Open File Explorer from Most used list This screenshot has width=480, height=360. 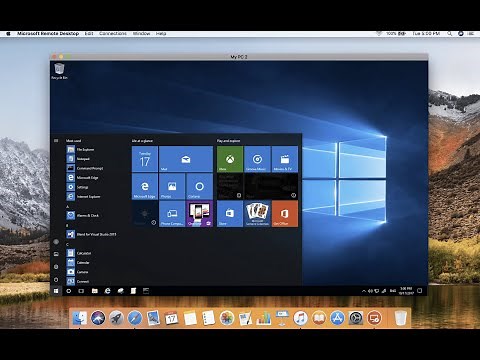(x=80, y=149)
